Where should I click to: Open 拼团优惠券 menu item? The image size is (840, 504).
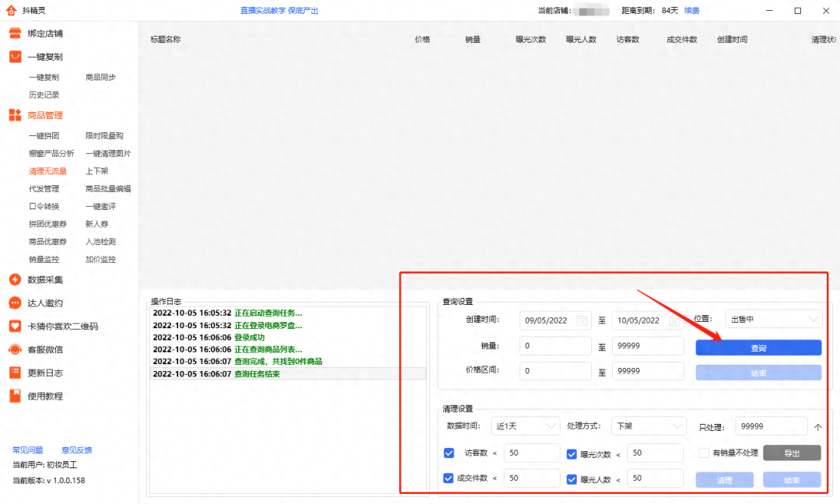[x=47, y=224]
